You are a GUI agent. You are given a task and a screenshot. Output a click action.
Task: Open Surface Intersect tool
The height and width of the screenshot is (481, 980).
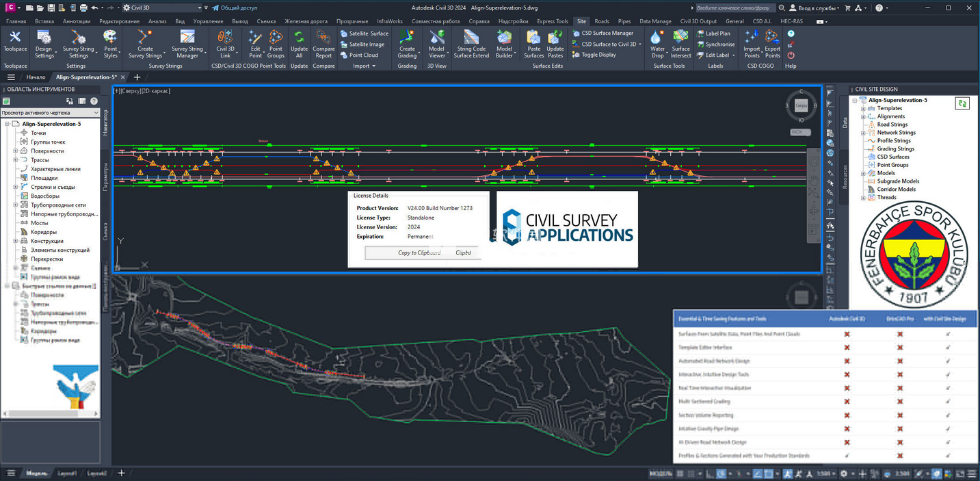(x=680, y=43)
